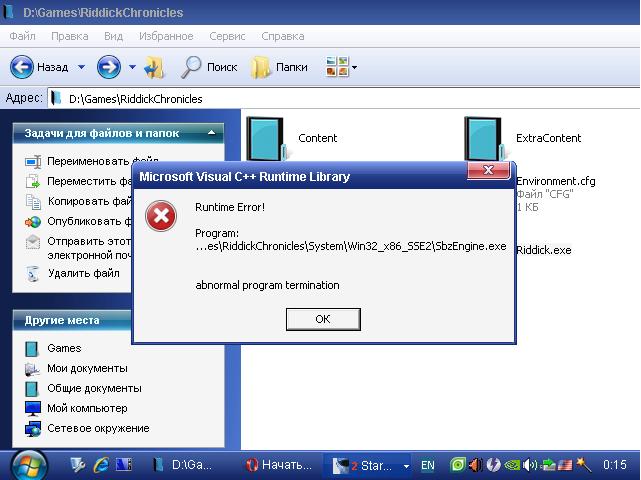Open Общие документы link

pos(94,388)
